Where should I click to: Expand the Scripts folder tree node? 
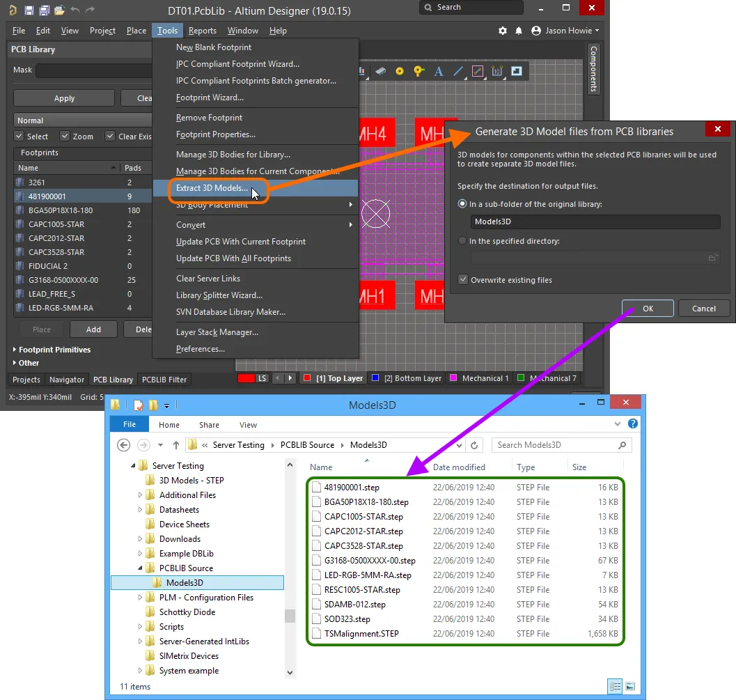click(x=140, y=627)
